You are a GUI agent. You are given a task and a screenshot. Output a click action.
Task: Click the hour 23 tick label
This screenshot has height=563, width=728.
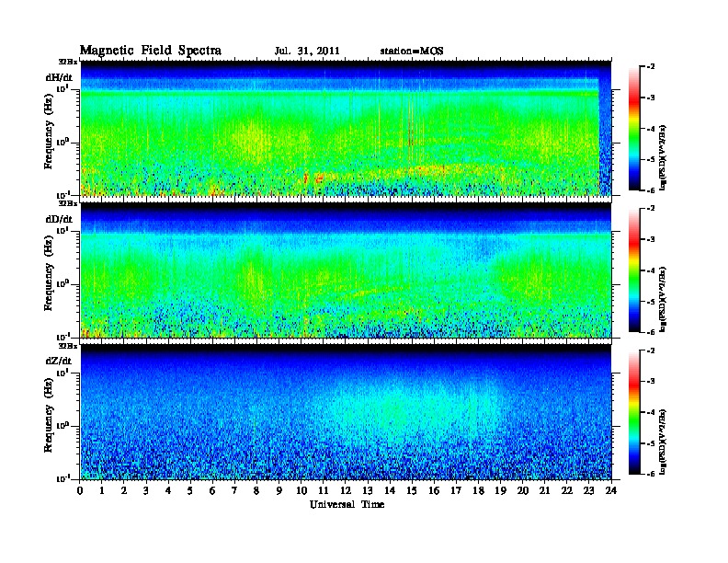click(x=588, y=490)
